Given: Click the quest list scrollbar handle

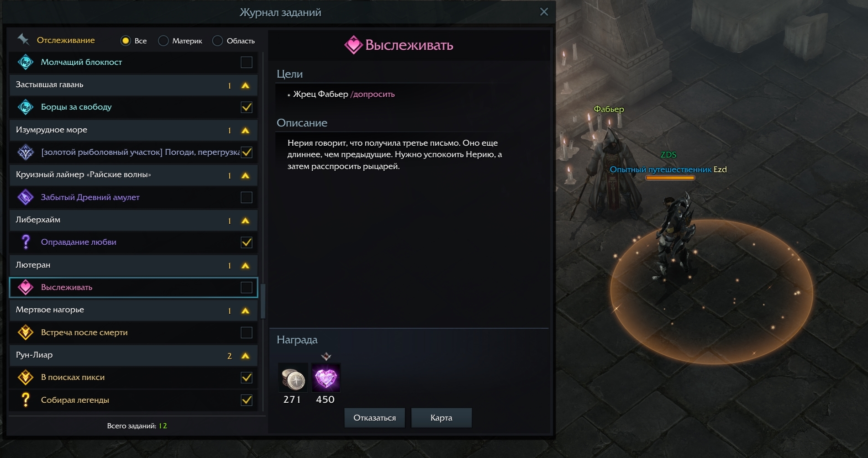Looking at the screenshot, I should click(263, 301).
